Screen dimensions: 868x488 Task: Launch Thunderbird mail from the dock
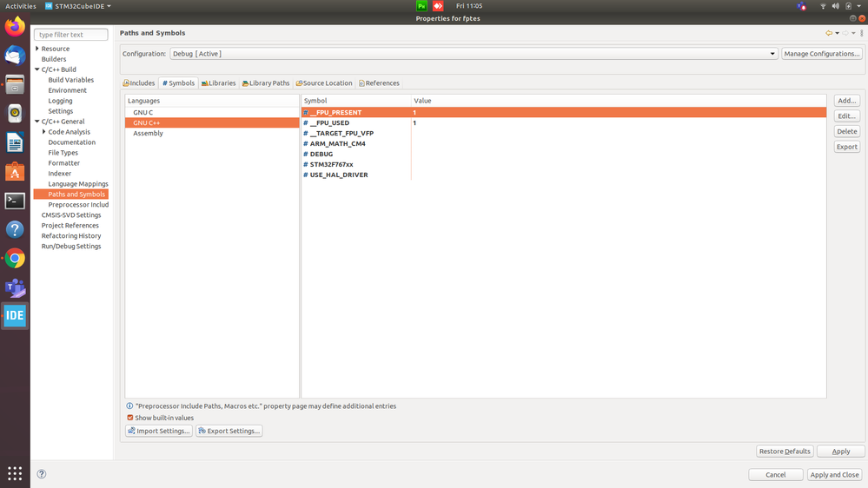(x=15, y=56)
